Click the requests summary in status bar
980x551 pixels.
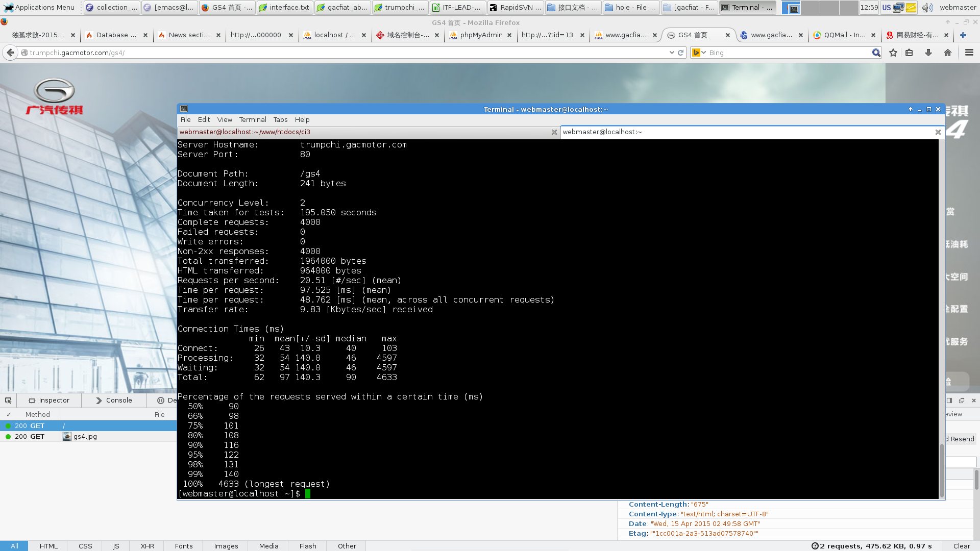point(872,546)
